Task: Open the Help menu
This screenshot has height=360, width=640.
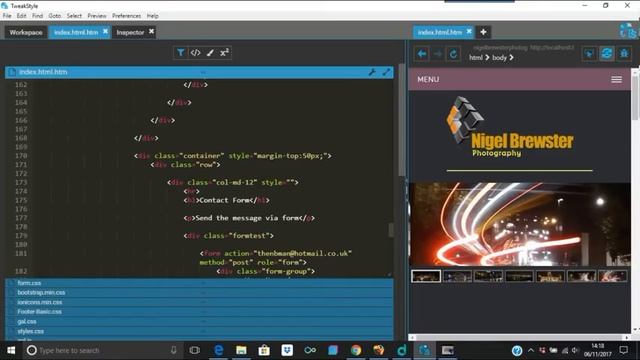Action: (153, 16)
